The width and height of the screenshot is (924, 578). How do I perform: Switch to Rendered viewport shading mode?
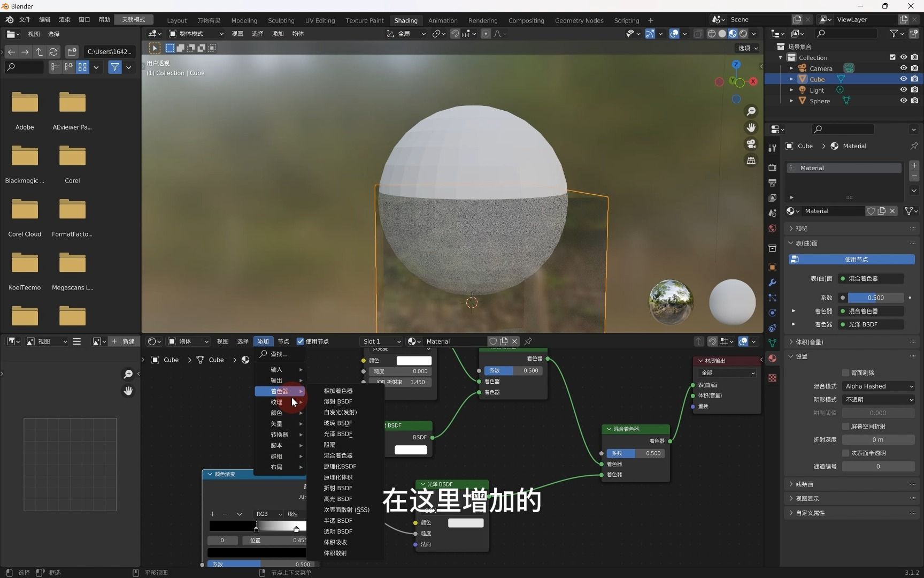[x=743, y=33]
